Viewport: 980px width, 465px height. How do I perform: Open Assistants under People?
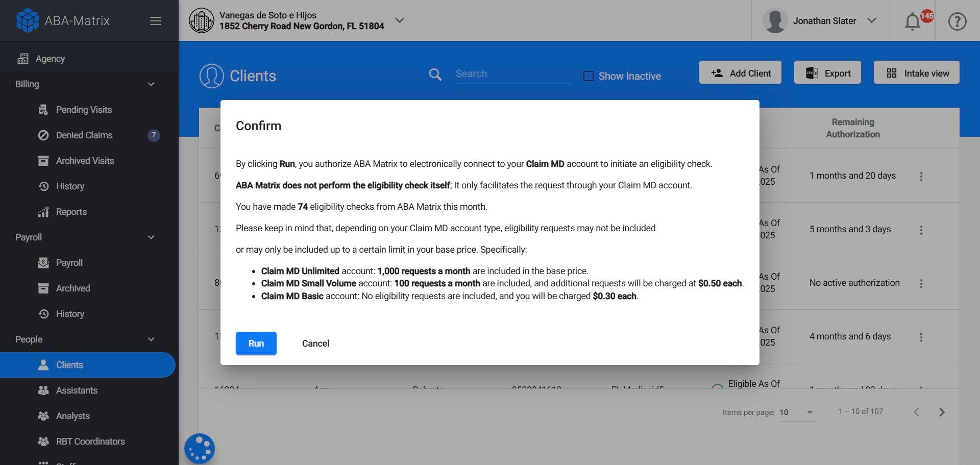[x=77, y=390]
